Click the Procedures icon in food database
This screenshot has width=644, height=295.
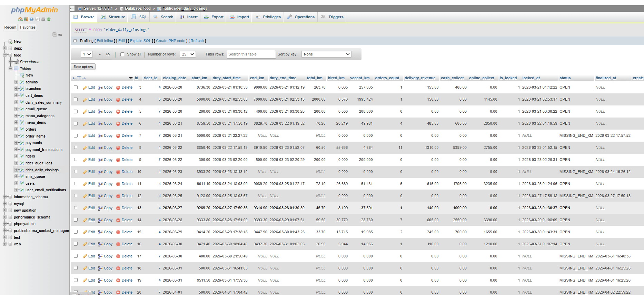[16, 62]
